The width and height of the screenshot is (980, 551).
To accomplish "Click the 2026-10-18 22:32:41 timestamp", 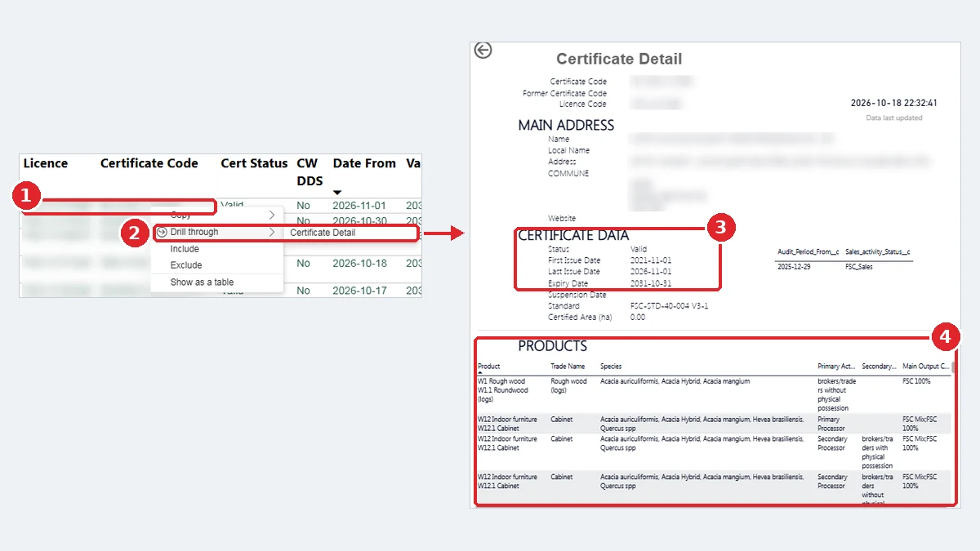I will (894, 104).
